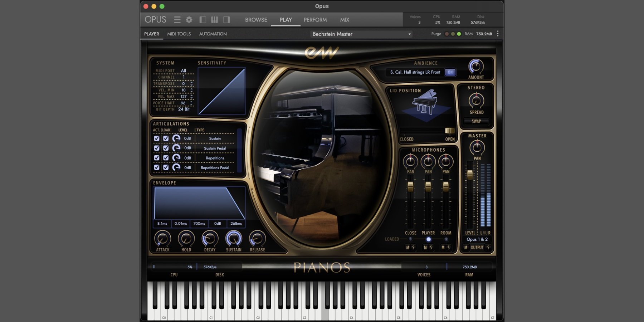
Task: Mute the Close microphone channel
Action: tap(408, 247)
